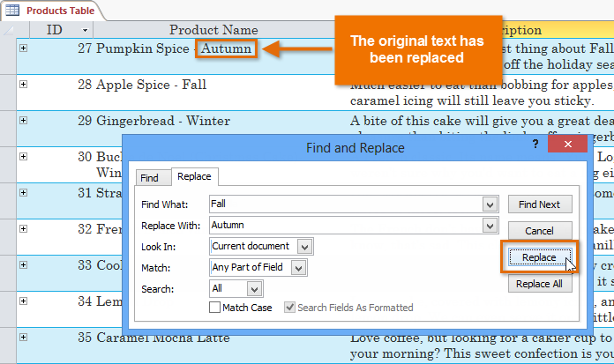Click description text 'caramel icing will still leave'
The image size is (614, 364).
click(x=472, y=101)
